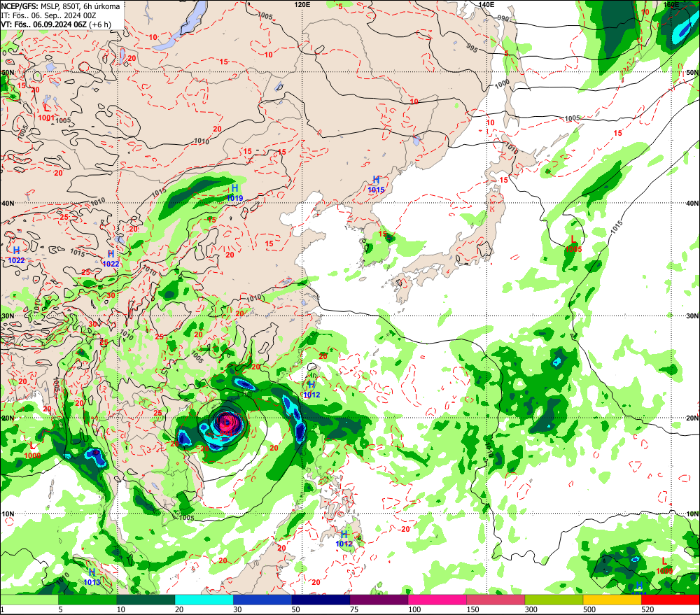Click the '160E' longitude label
Screen dimensions: 700x615
[671, 4]
